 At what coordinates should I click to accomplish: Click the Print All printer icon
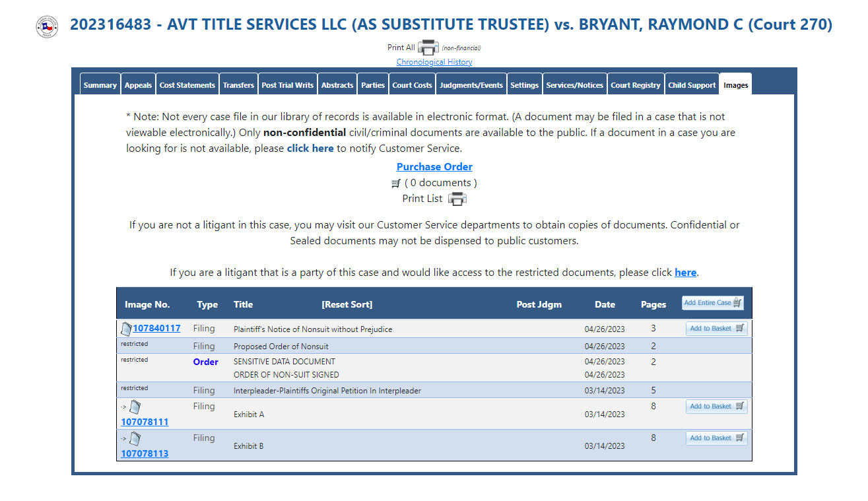tap(428, 48)
